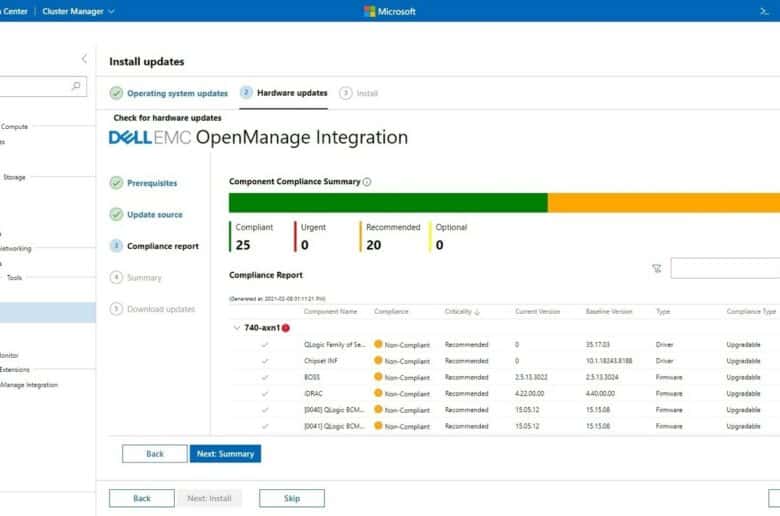Toggle the checkmark for [0041] QLogic BCM row

(x=265, y=426)
